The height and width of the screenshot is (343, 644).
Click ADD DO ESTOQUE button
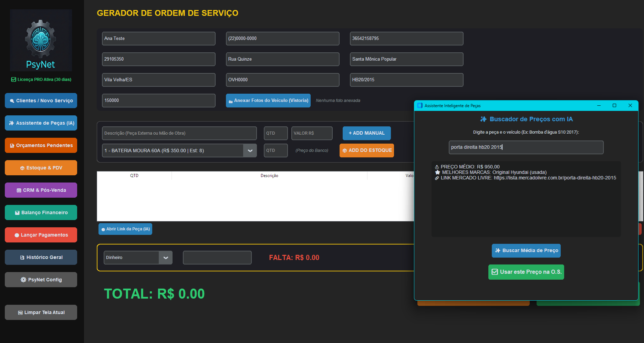[367, 150]
